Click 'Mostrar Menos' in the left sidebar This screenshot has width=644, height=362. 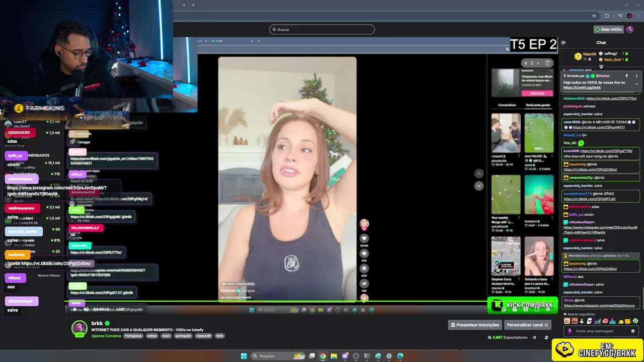[x=49, y=276]
